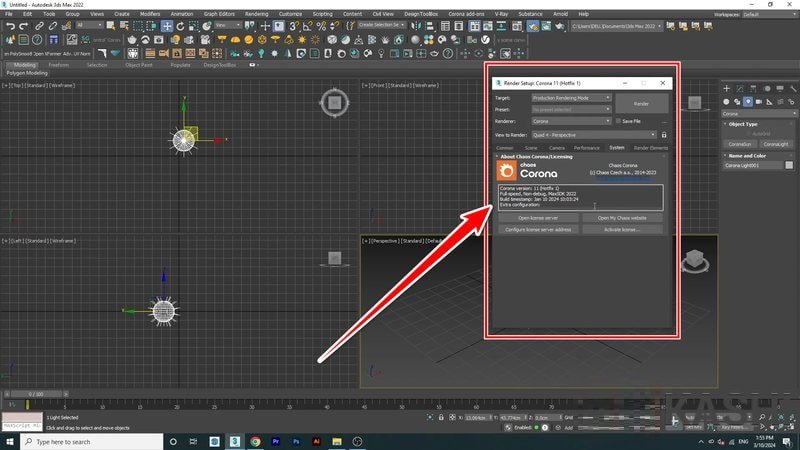Open the Modifiers menu
800x450 pixels.
click(x=150, y=14)
